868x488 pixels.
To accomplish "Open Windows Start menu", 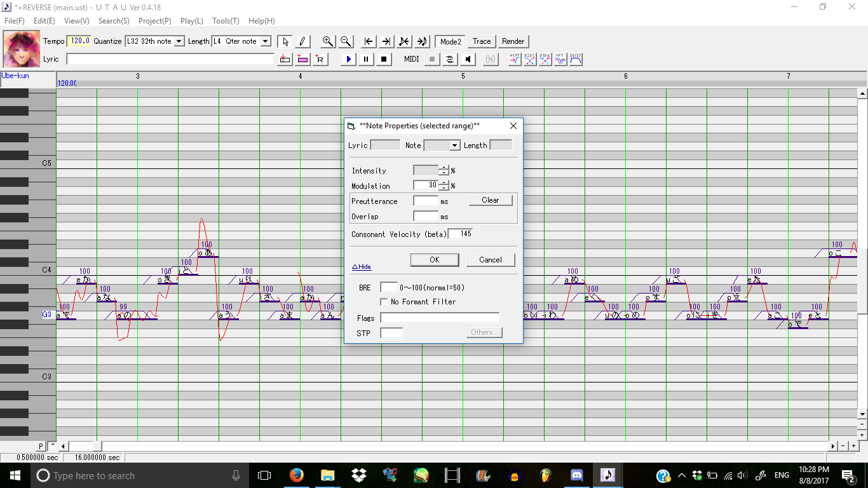I will pos(15,475).
